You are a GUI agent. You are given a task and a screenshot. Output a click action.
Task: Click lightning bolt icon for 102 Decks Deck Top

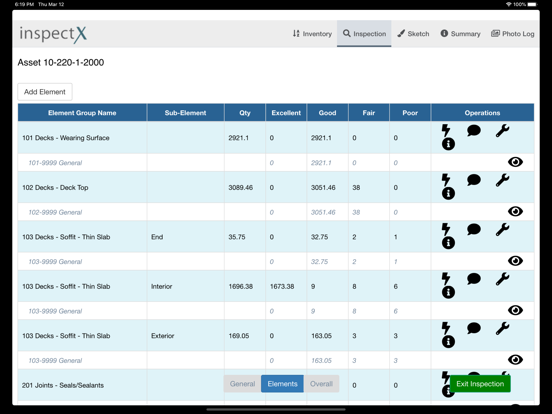[446, 180]
